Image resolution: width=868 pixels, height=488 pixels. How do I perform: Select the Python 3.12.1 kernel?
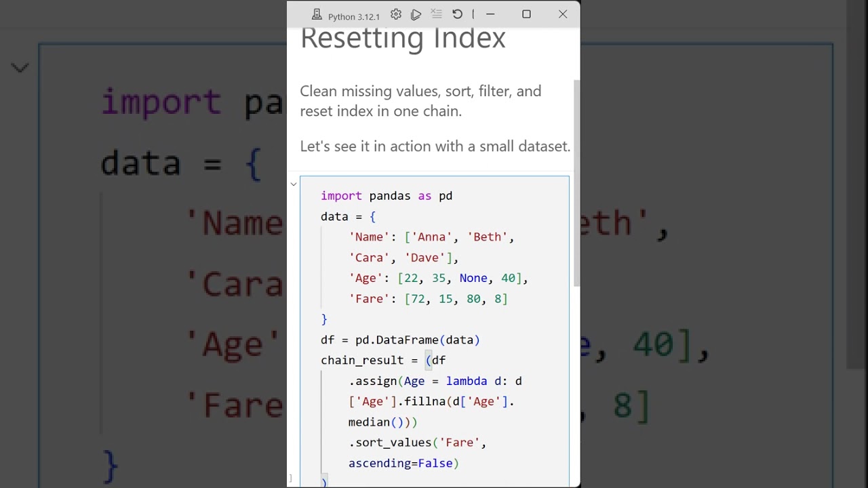(354, 16)
